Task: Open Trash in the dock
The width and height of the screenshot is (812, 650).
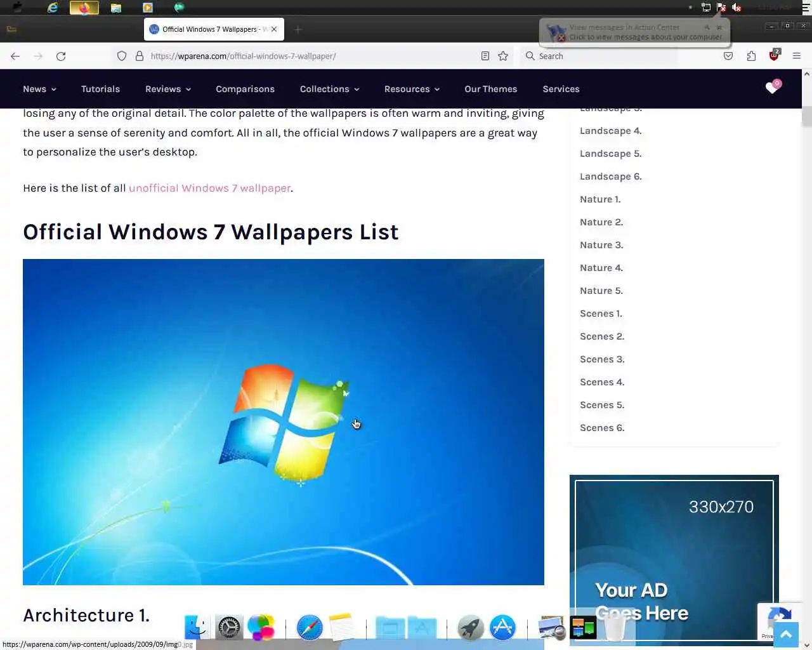Action: click(x=615, y=627)
